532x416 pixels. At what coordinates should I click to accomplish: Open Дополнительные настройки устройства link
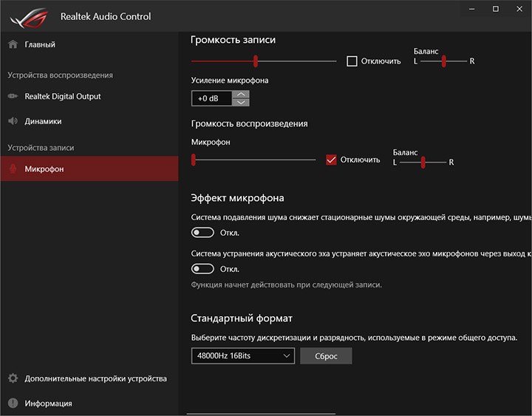(95, 378)
